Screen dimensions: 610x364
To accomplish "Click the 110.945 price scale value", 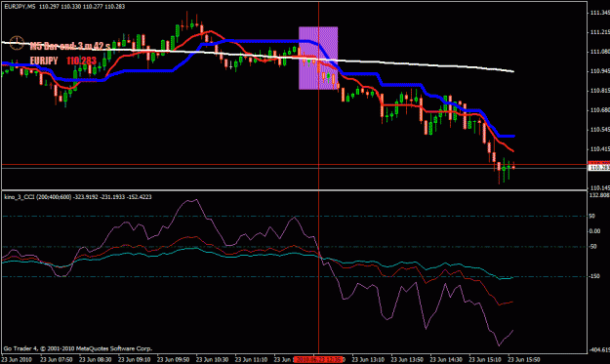I will point(600,71).
